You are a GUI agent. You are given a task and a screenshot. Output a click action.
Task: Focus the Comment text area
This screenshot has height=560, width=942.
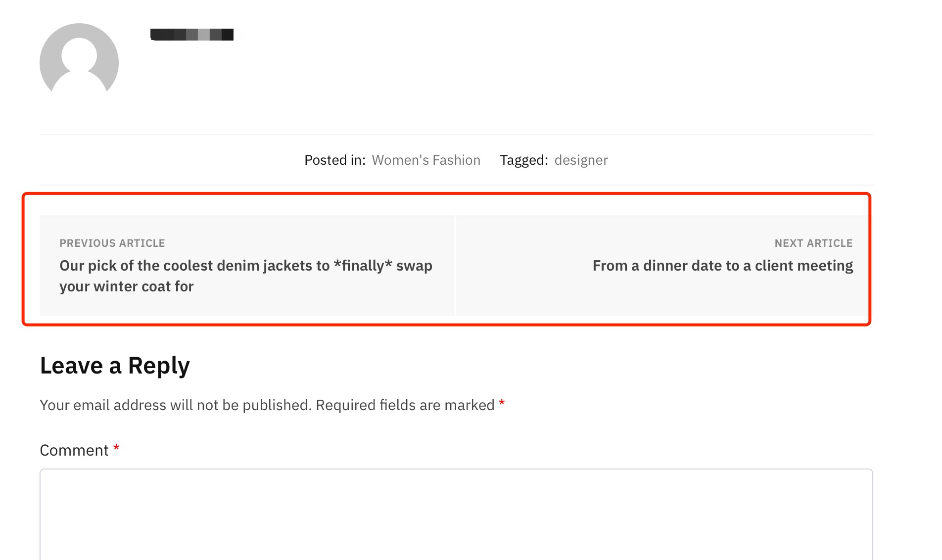[456, 514]
